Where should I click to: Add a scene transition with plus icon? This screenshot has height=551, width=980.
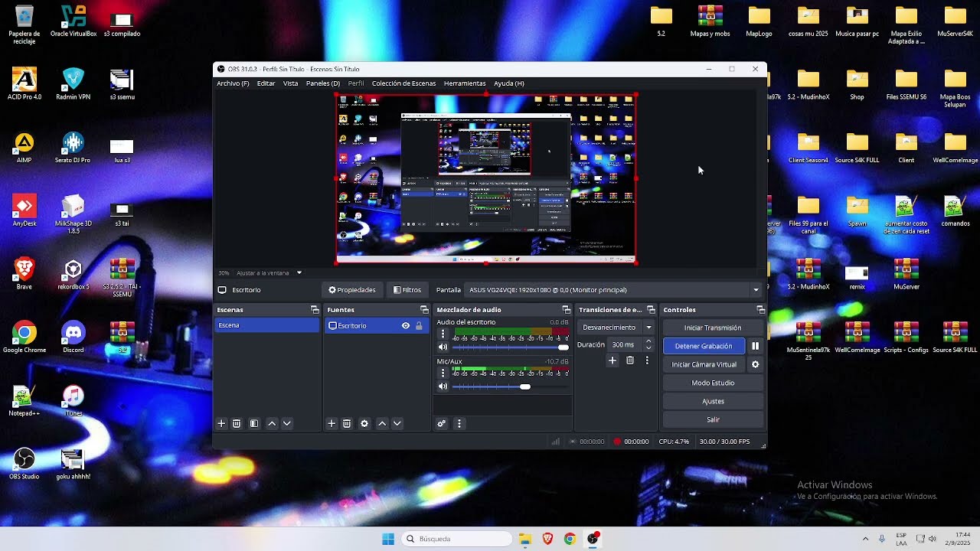point(612,360)
